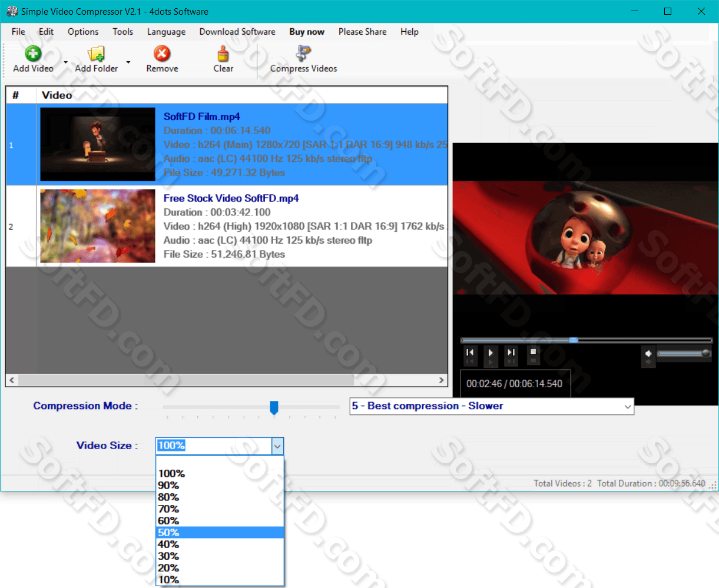Choose 70% video size option
The height and width of the screenshot is (588, 719).
coord(220,509)
